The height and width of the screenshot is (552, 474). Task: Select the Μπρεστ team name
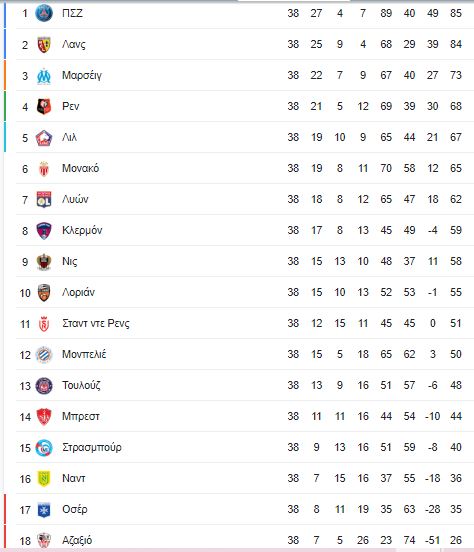[x=81, y=416]
